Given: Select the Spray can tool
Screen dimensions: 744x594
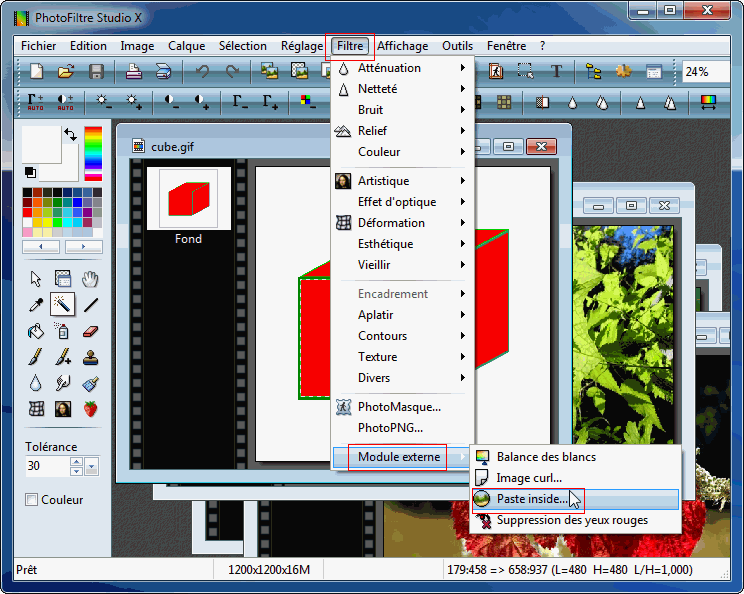Looking at the screenshot, I should (63, 331).
